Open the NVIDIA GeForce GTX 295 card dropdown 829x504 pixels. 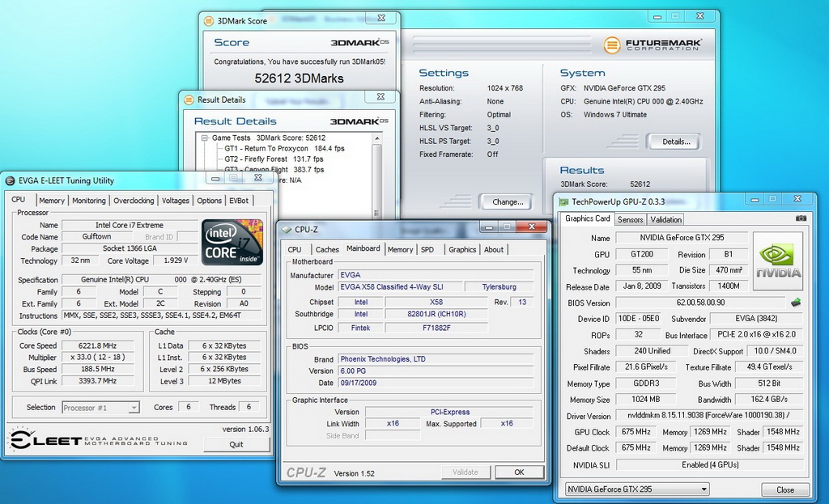pyautogui.click(x=704, y=489)
